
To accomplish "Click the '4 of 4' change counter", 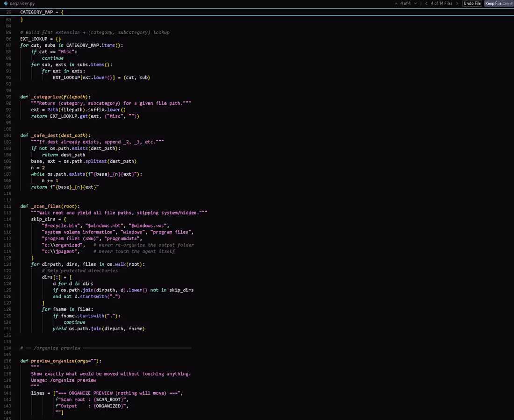I will tap(406, 3).
